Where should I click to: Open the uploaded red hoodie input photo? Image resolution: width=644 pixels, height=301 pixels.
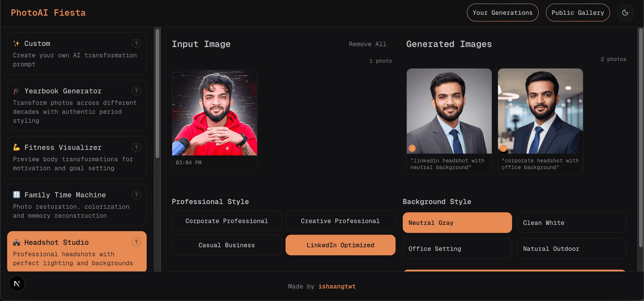[215, 113]
